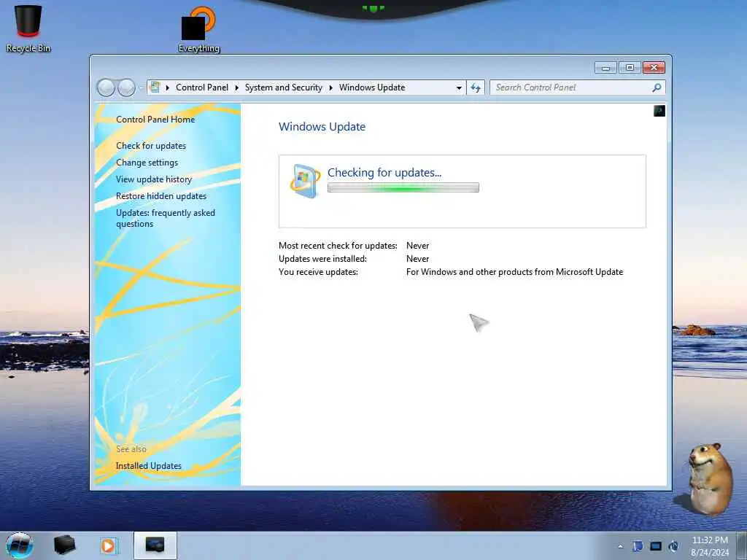The height and width of the screenshot is (560, 747).
Task: Close the Windows Update window
Action: [654, 68]
